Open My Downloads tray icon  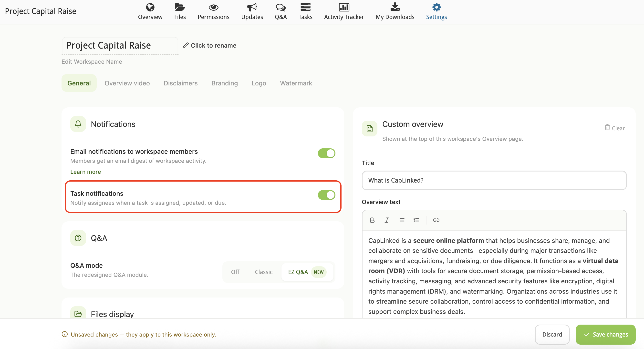click(395, 7)
